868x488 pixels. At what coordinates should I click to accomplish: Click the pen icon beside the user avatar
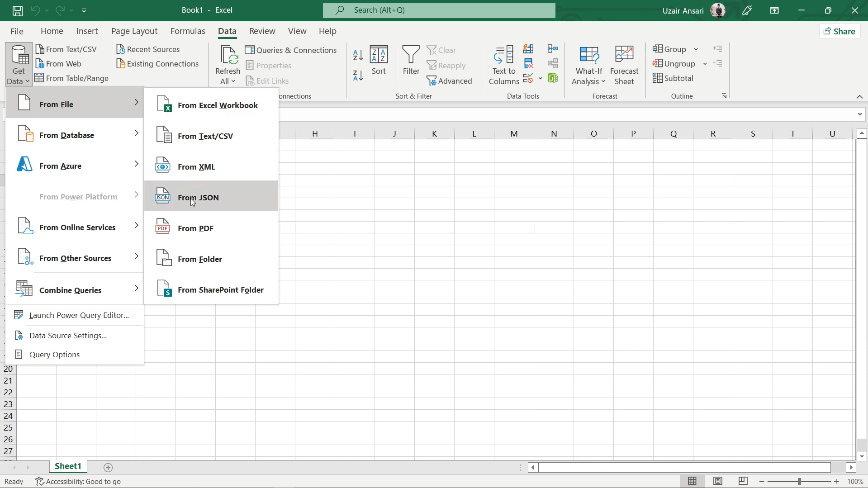pyautogui.click(x=747, y=10)
